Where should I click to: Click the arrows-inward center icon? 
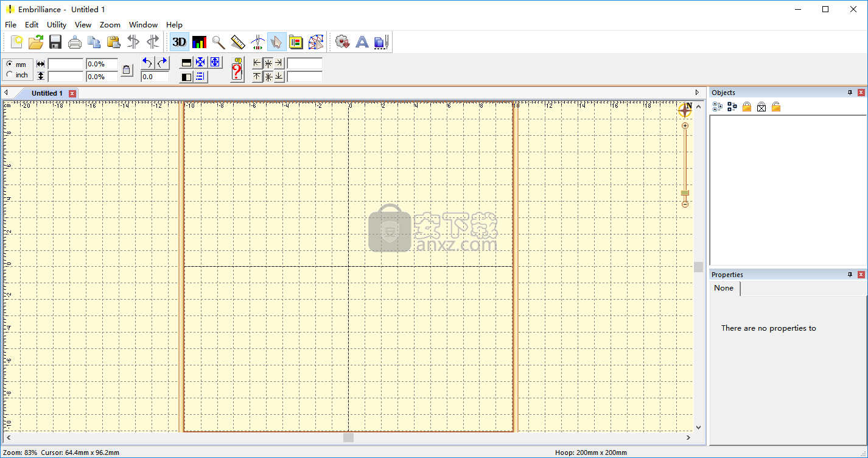coord(200,63)
